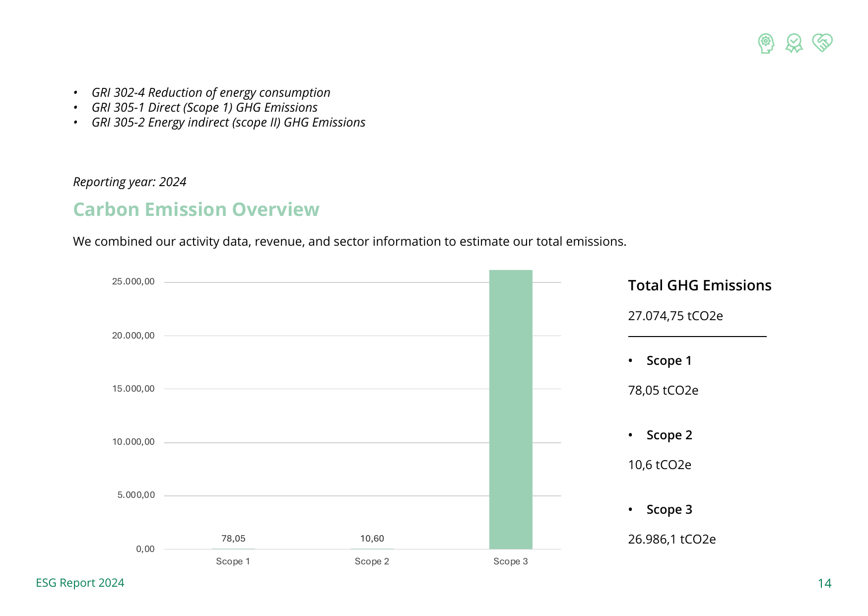Click the bold 'Scope 2' bullet in the summary list
The width and height of the screenshot is (868, 616).
pyautogui.click(x=669, y=435)
